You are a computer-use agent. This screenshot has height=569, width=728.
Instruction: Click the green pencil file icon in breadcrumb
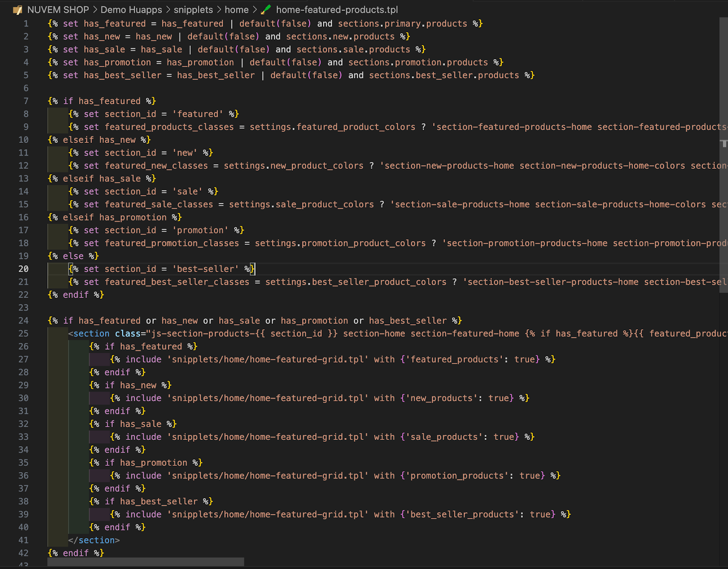tap(266, 10)
